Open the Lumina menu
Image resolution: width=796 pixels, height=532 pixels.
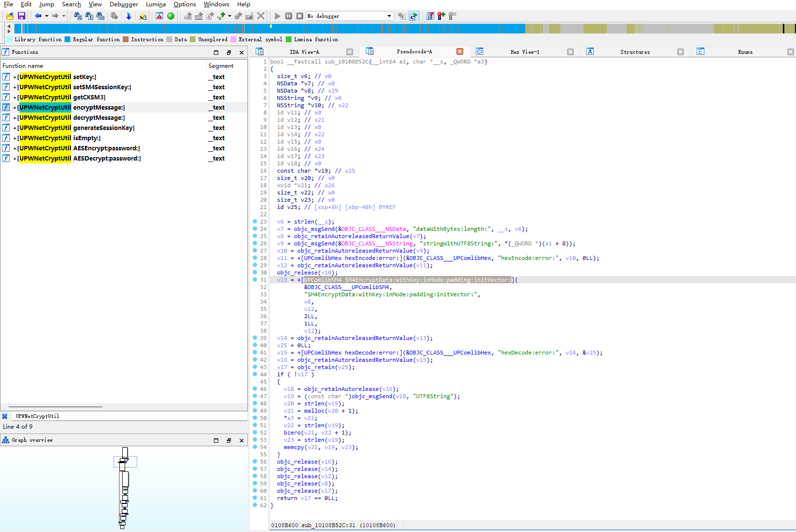(156, 4)
